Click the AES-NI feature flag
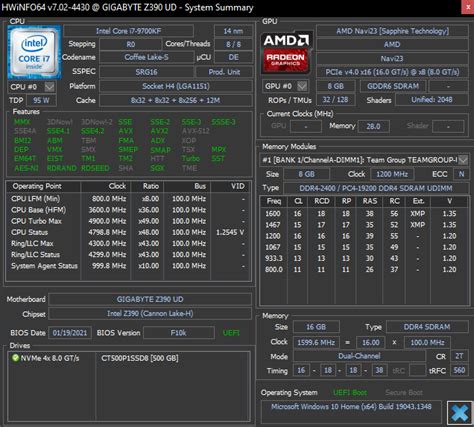Viewport: 474px width, 427px height. pyautogui.click(x=26, y=168)
